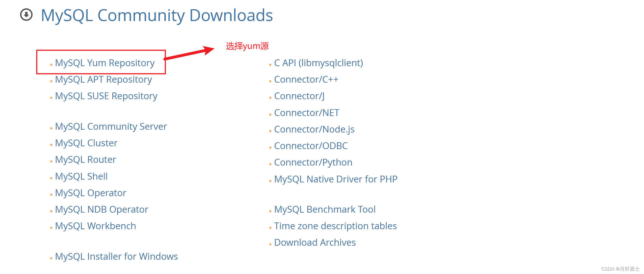Go to MySQL SUSE Repository

pyautogui.click(x=106, y=96)
